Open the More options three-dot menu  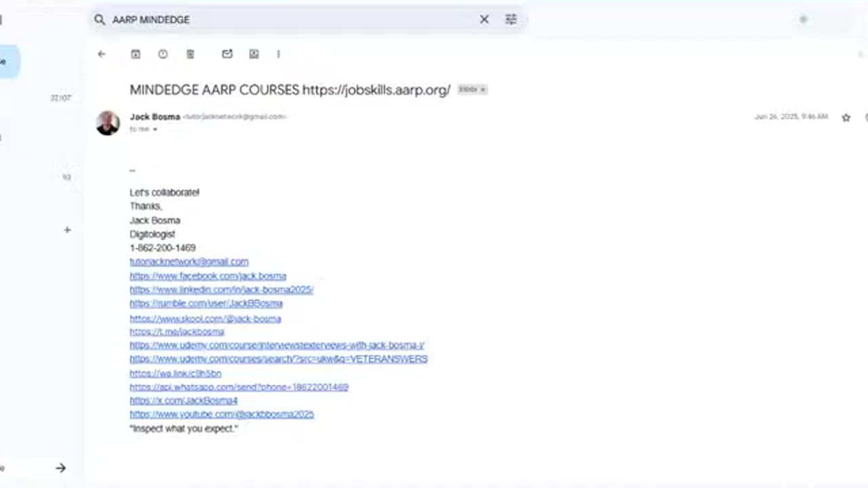278,54
